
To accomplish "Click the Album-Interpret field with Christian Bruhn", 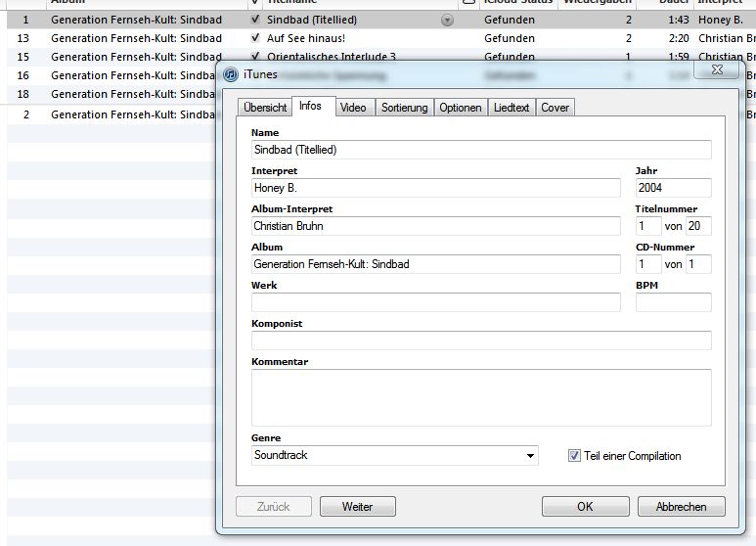I will (436, 226).
